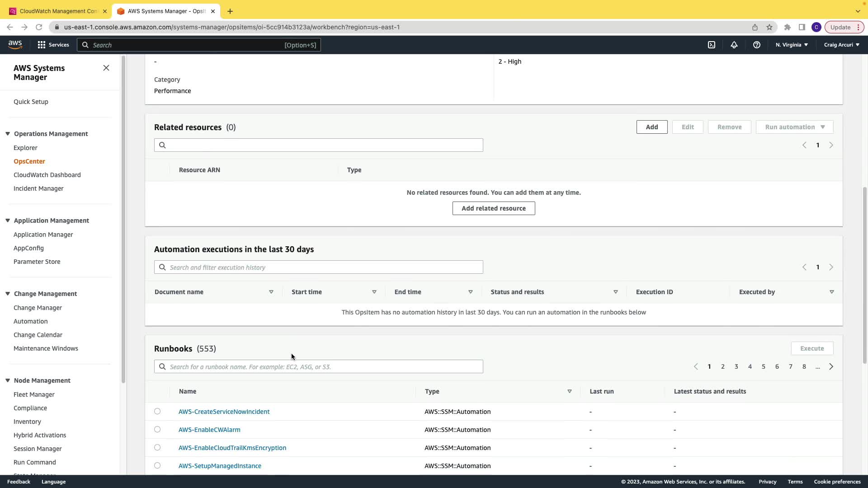Click the help question mark icon
868x488 pixels.
[x=756, y=45]
